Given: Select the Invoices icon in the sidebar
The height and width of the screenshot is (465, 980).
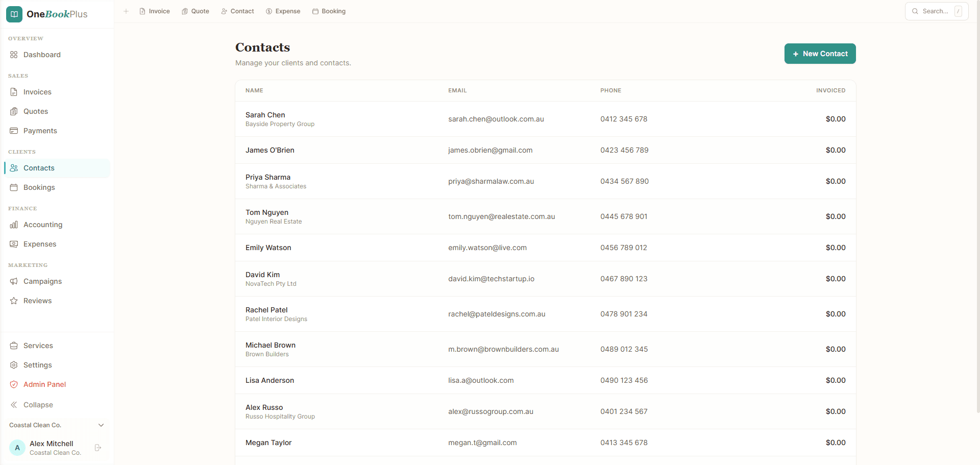Looking at the screenshot, I should point(14,92).
